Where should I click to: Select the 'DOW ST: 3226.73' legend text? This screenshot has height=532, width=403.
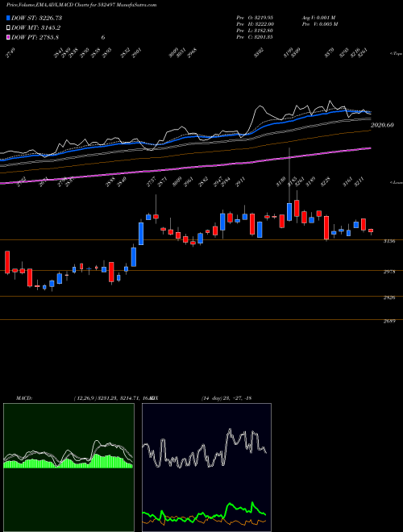coord(36,18)
